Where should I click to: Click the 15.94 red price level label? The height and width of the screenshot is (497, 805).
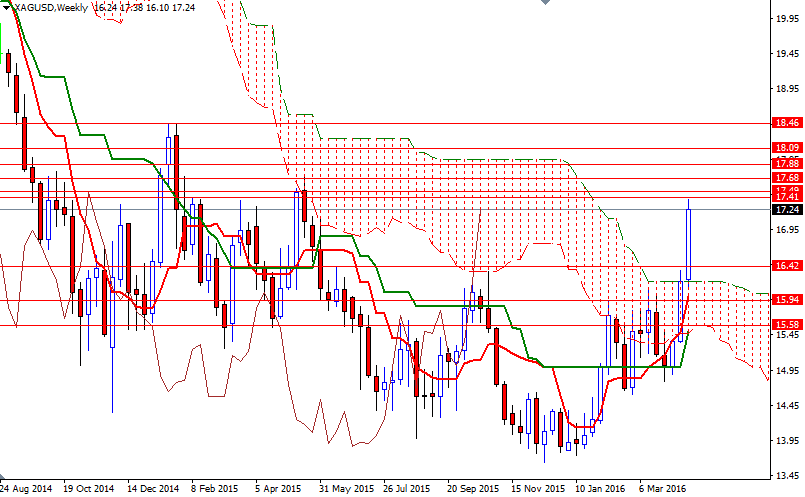click(787, 299)
